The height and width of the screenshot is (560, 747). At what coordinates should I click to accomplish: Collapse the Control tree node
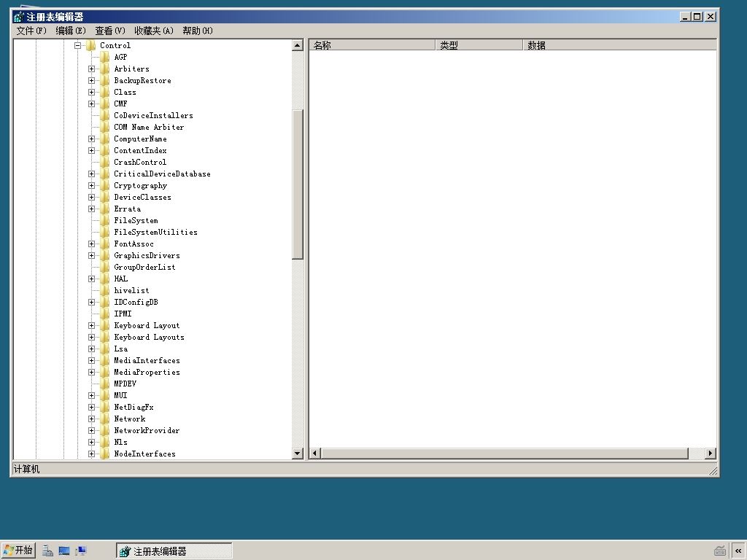click(x=77, y=45)
